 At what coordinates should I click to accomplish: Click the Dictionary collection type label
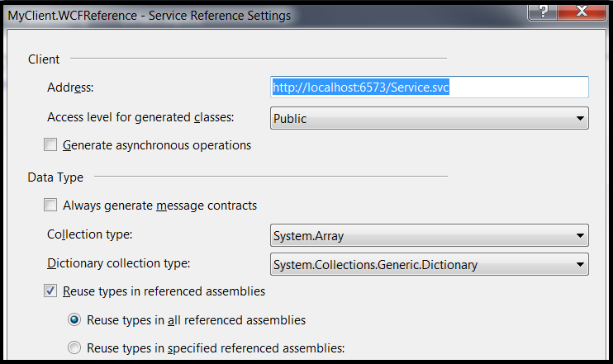click(x=119, y=263)
